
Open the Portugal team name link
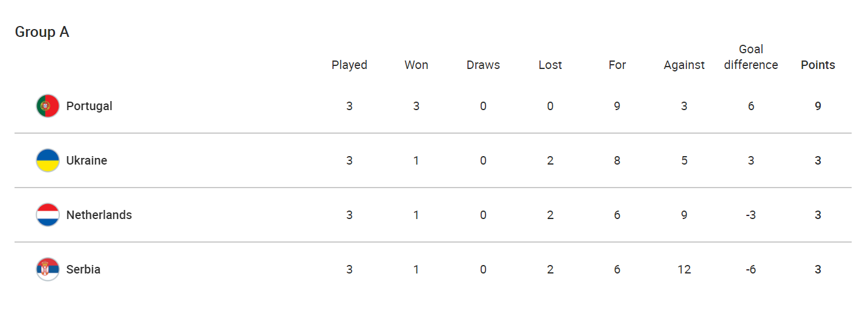click(89, 106)
